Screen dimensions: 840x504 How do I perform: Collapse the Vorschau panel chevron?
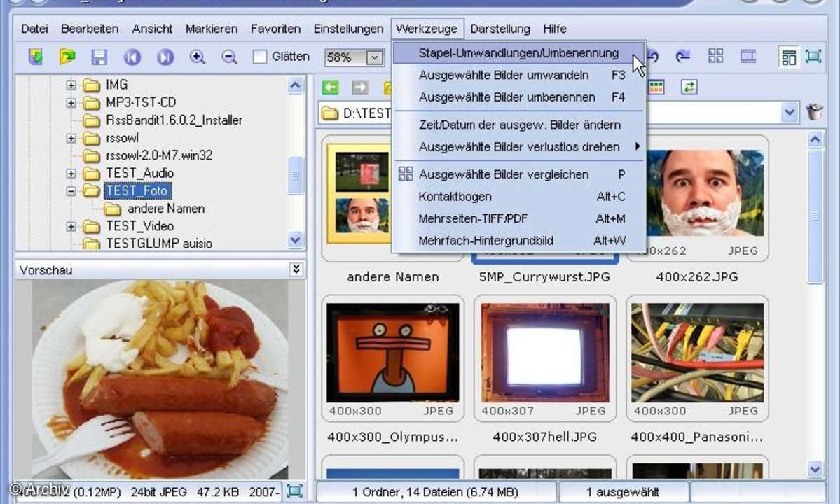[296, 269]
